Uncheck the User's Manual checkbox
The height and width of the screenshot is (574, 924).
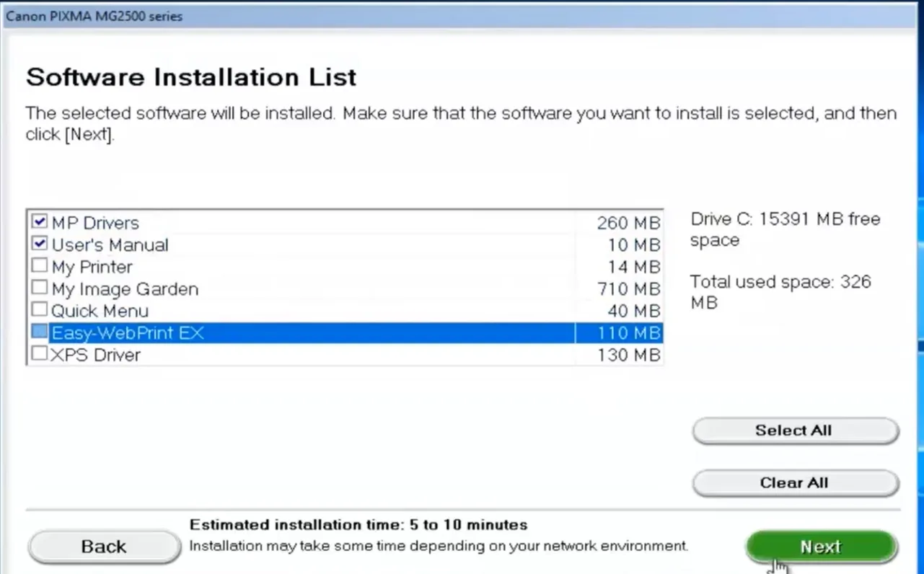(x=40, y=244)
